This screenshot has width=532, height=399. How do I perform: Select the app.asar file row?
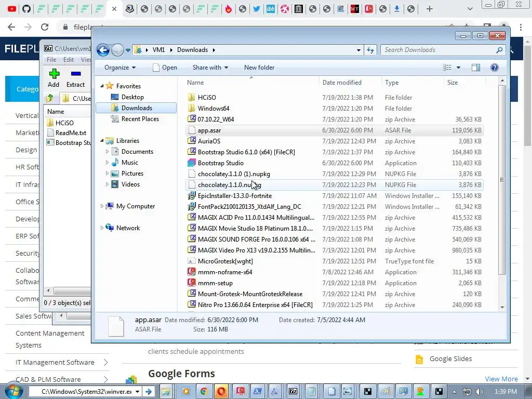point(334,130)
